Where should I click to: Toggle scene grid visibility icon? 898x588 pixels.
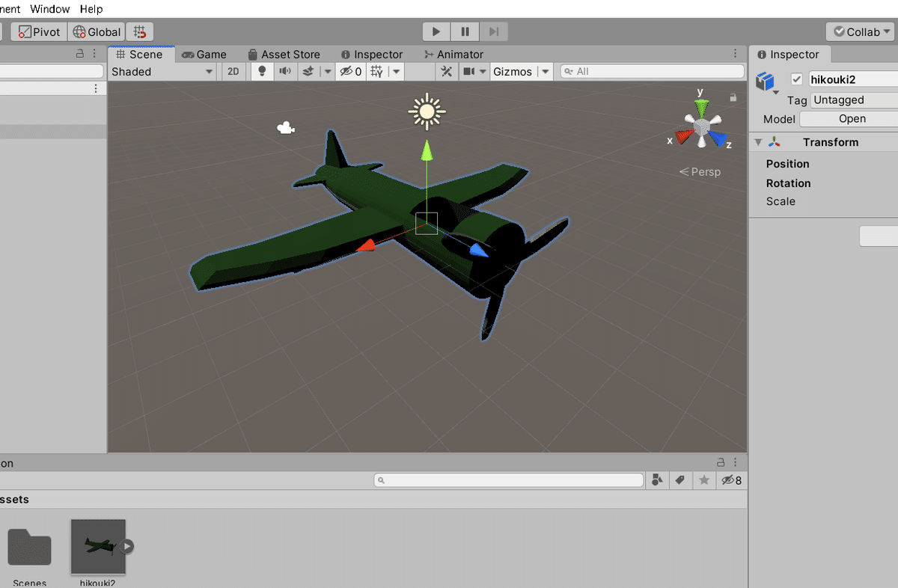(376, 72)
